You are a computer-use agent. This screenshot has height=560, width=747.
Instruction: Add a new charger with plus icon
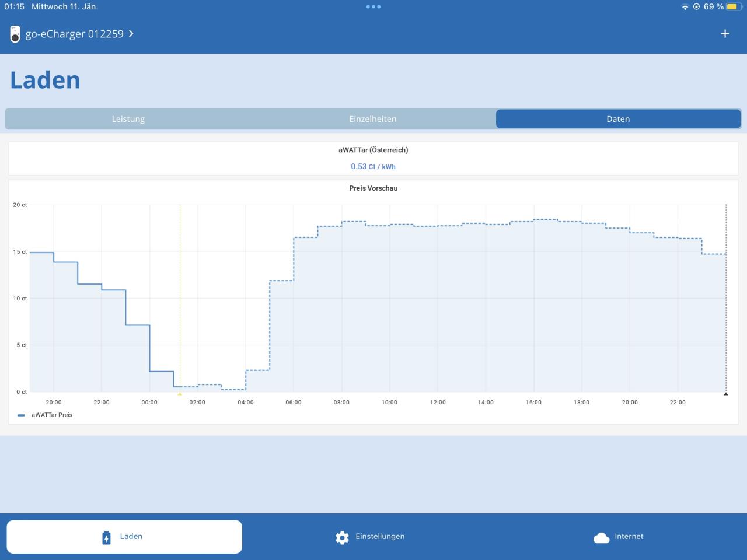tap(725, 34)
